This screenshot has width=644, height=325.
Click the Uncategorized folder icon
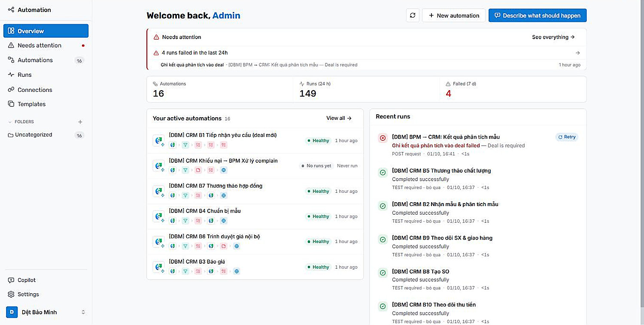(x=11, y=135)
